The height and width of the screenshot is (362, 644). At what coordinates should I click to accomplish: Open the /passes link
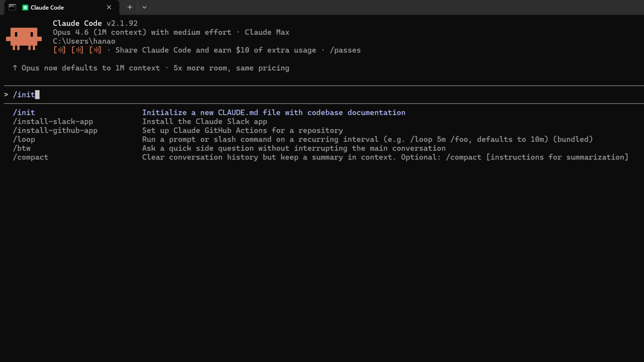345,50
